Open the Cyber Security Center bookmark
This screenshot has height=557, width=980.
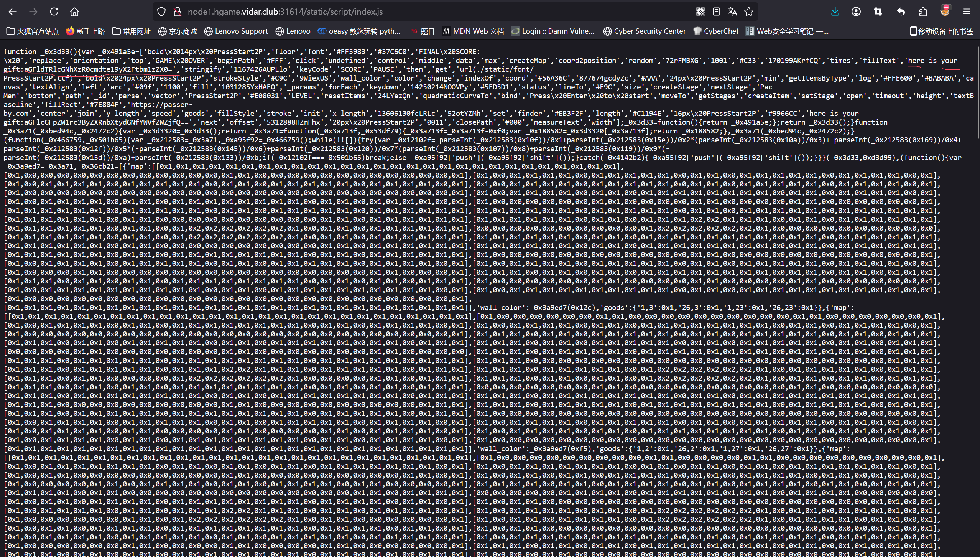point(645,31)
